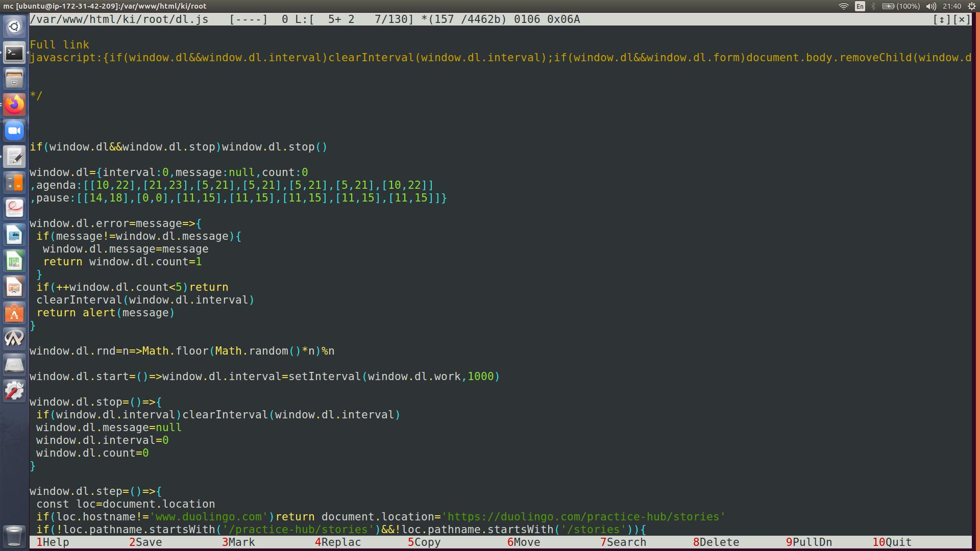The image size is (980, 551).
Task: Open the En keyboard language indicator
Action: 860,6
